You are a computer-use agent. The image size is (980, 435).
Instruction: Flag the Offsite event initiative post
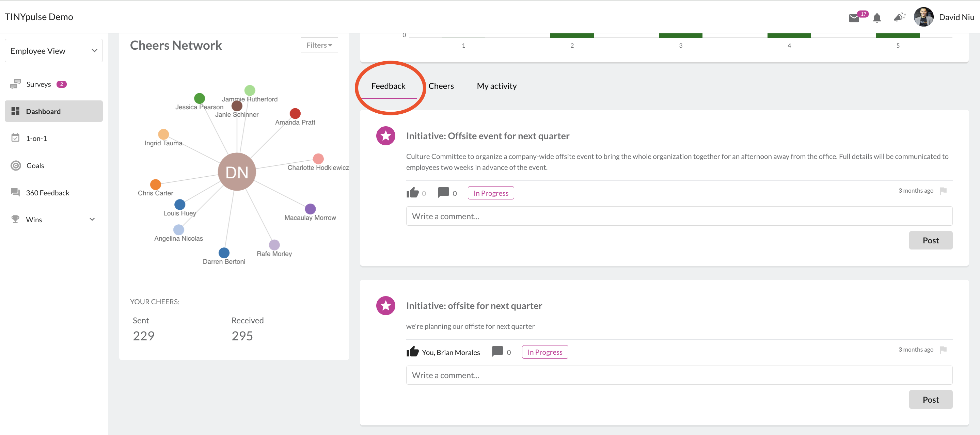pos(943,191)
